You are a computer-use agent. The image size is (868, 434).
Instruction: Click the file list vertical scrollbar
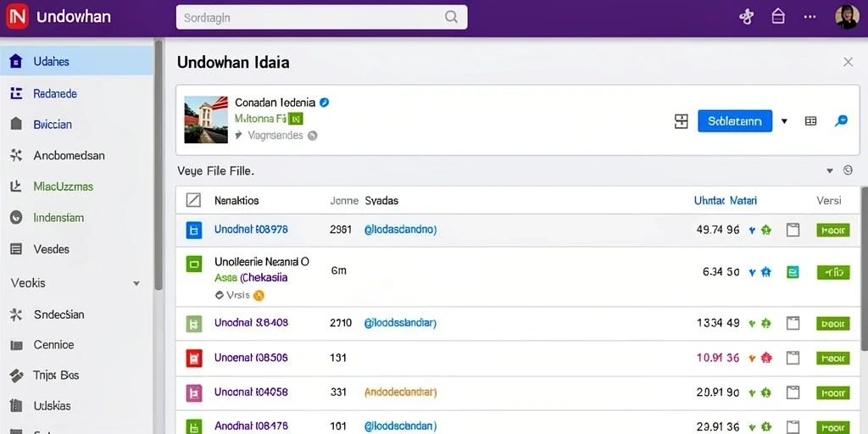[x=865, y=269]
